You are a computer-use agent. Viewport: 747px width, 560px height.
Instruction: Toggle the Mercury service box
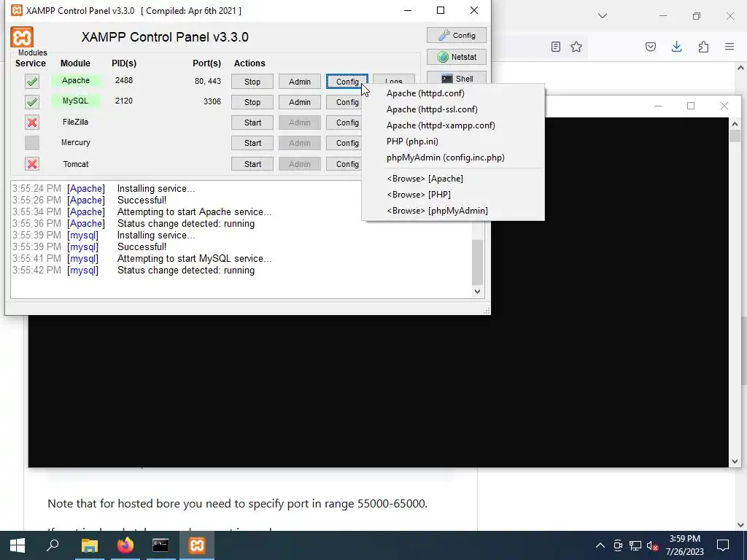pos(32,143)
